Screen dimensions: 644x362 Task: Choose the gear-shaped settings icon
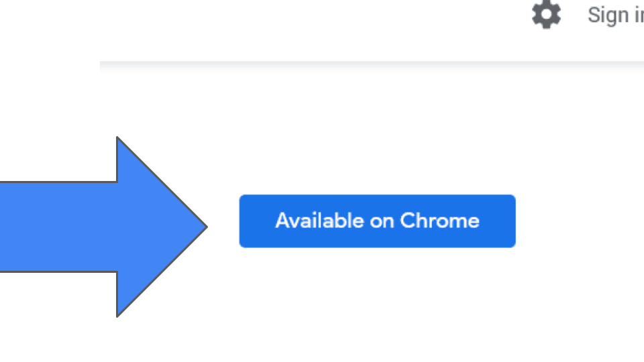[546, 15]
